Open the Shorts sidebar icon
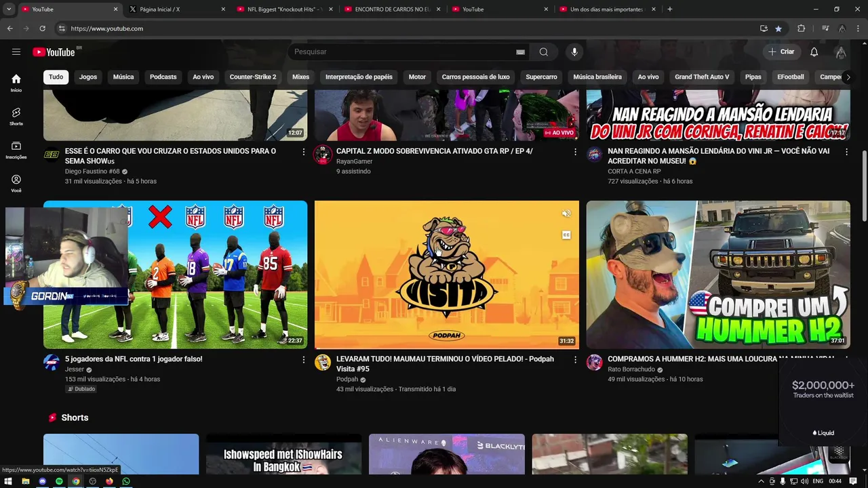This screenshot has height=488, width=868. [16, 117]
